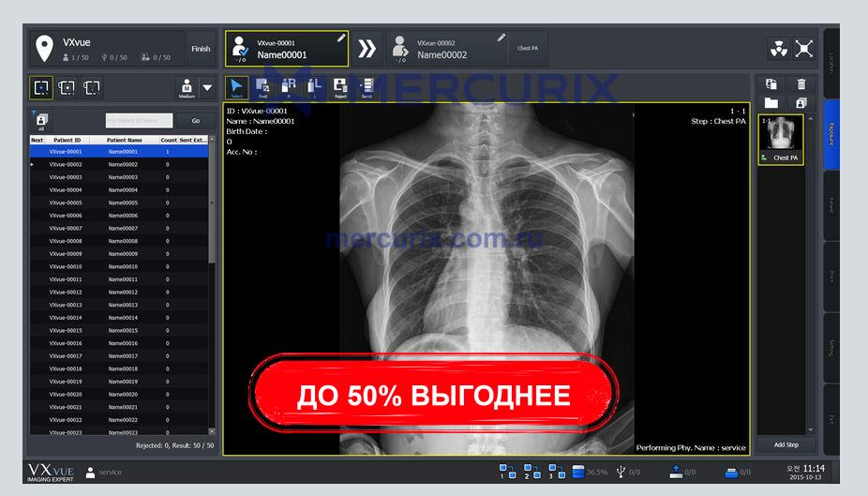Sort by the Patient Name column header
This screenshot has height=496, width=868.
point(124,140)
